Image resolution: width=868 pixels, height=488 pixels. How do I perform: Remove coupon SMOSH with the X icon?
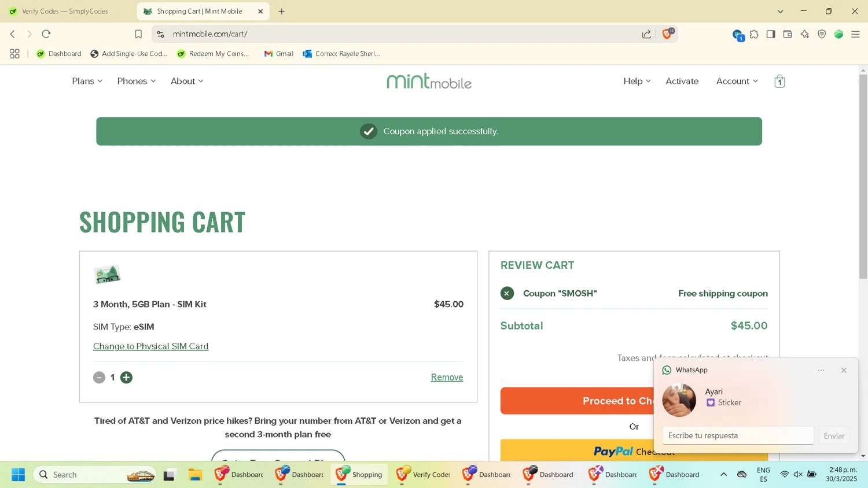point(507,293)
